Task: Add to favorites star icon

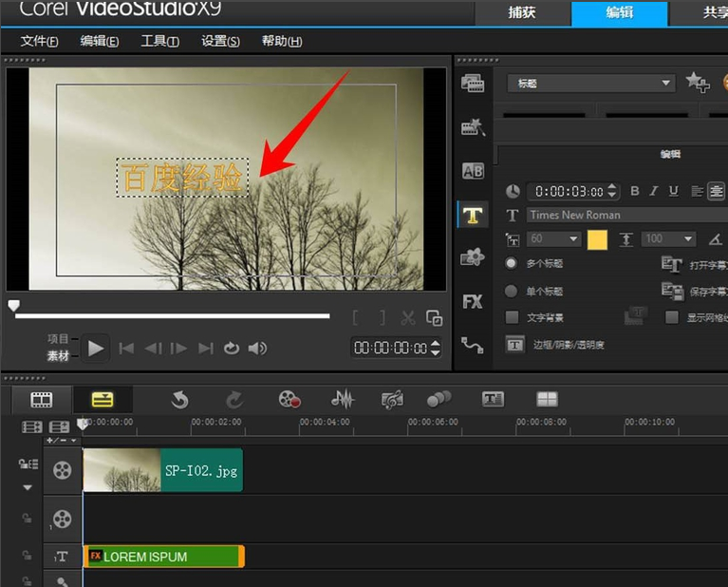Action: click(698, 83)
